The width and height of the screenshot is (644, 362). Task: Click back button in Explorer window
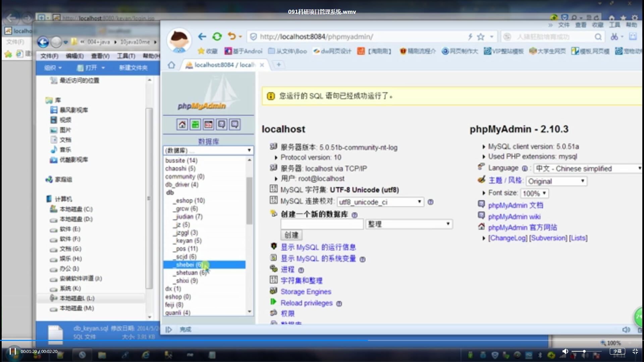43,42
